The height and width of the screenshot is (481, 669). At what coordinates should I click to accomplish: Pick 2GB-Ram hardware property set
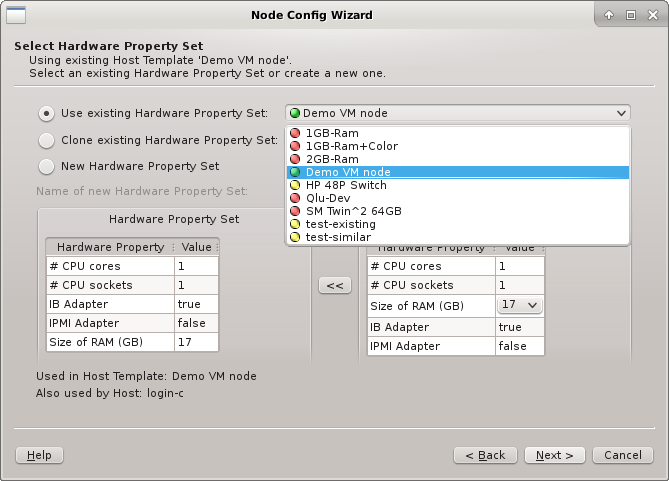458,159
